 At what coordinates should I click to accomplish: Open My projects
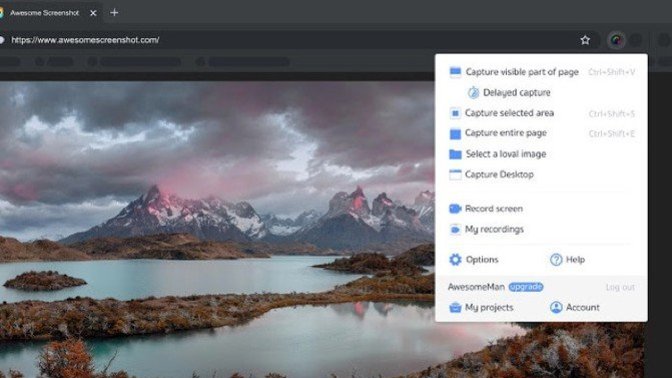(x=489, y=308)
